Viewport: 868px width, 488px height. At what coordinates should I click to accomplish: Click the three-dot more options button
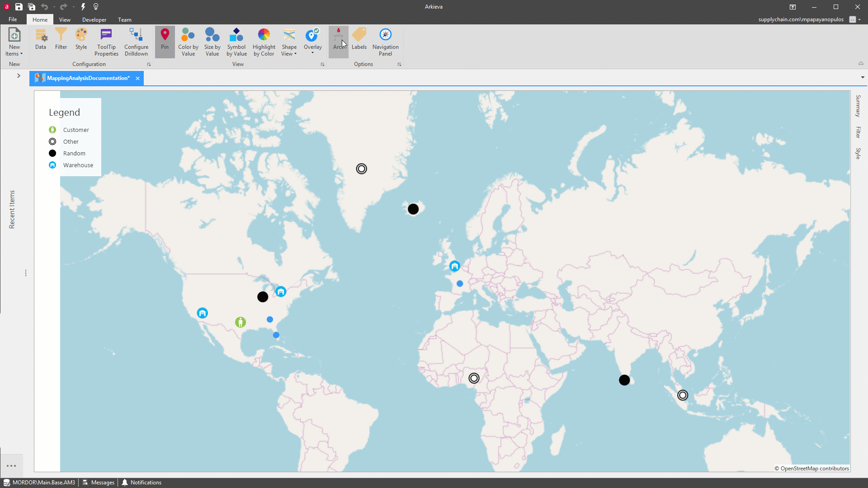pyautogui.click(x=11, y=466)
